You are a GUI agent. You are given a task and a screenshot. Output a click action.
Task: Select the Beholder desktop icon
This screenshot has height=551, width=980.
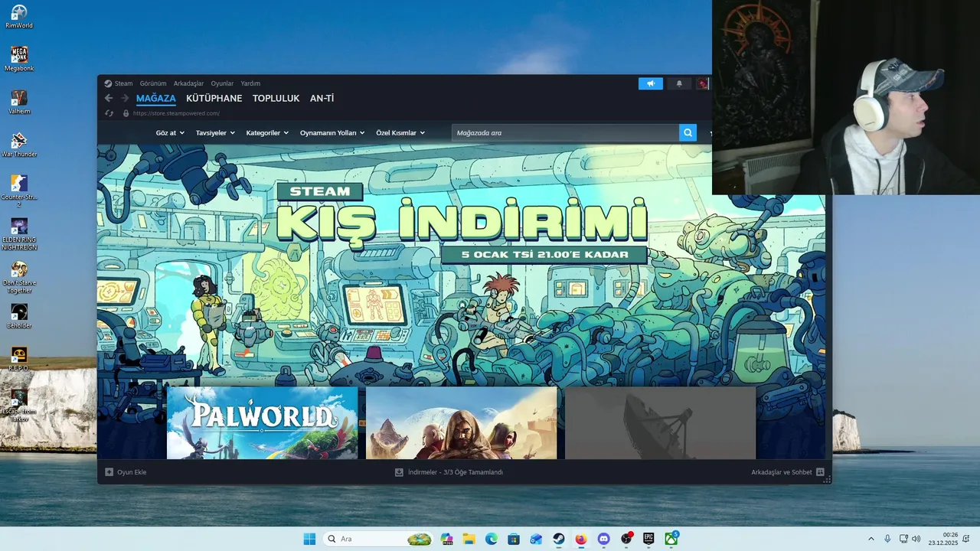19,317
